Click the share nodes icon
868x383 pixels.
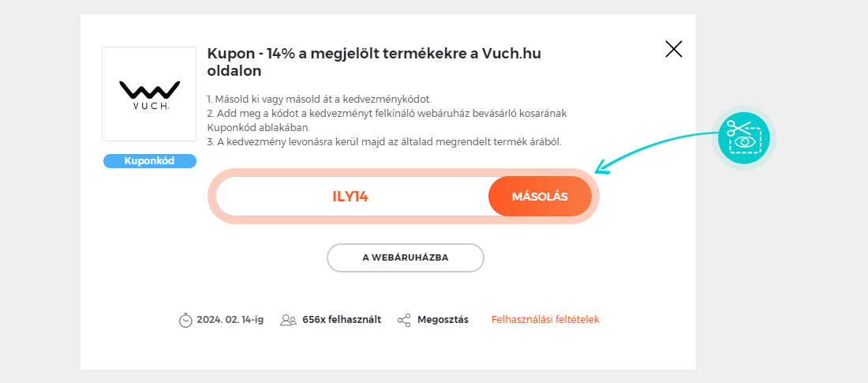(404, 320)
